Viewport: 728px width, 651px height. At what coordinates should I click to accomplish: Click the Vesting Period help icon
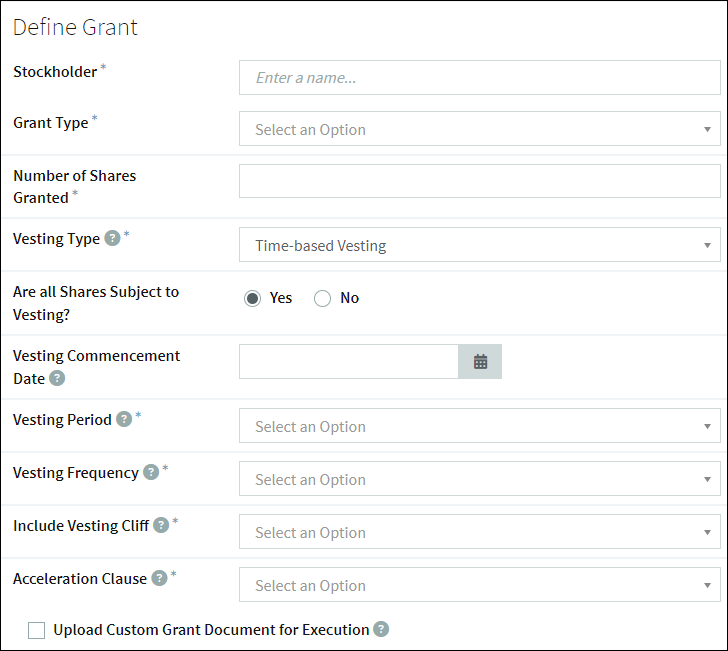click(x=124, y=419)
